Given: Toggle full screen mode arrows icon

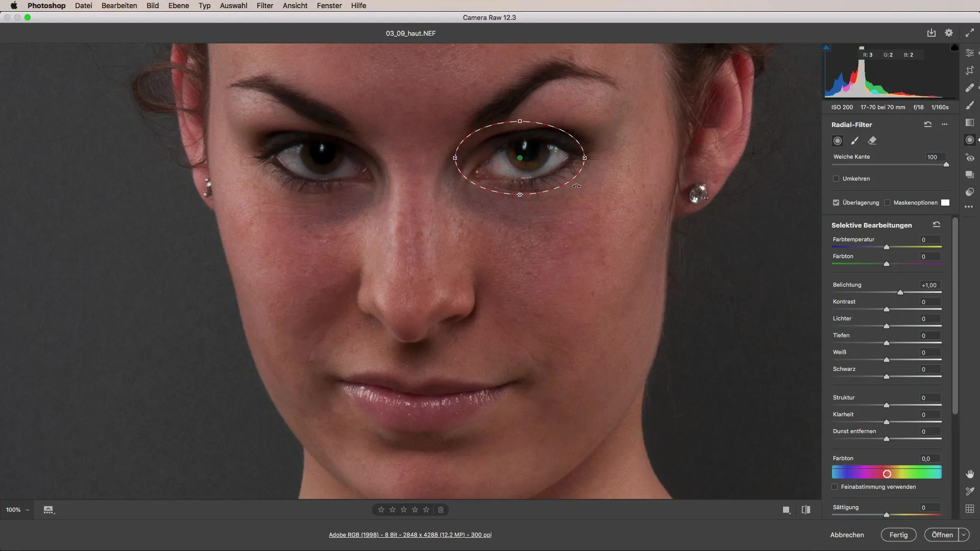Looking at the screenshot, I should (970, 33).
